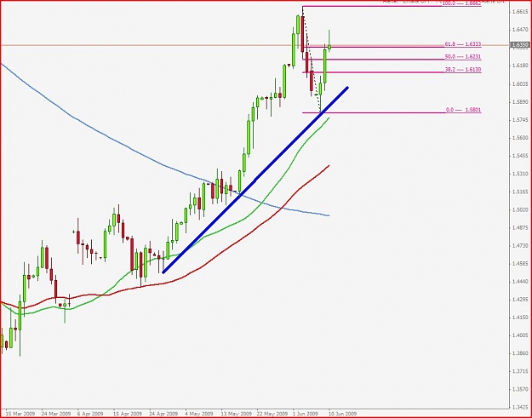Click price axis value 1.3715
This screenshot has height=418, width=532.
[x=520, y=371]
